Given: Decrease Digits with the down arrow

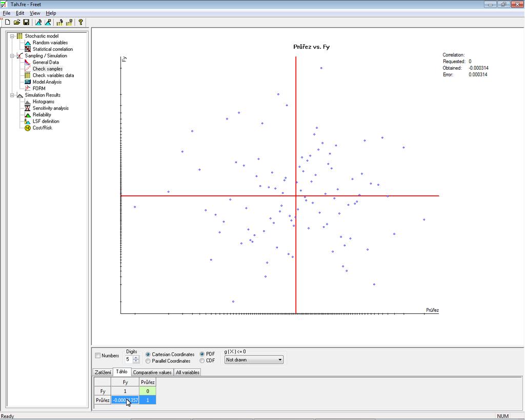Looking at the screenshot, I should coord(135,361).
